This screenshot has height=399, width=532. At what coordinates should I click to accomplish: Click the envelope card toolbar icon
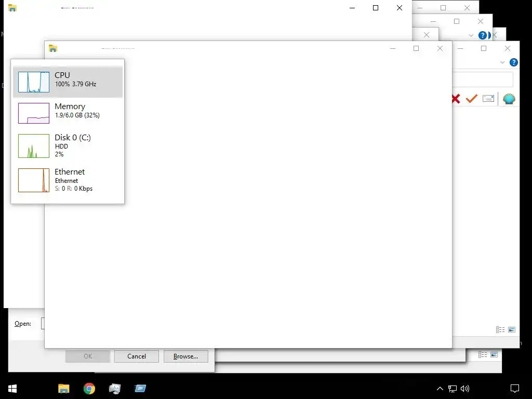coord(488,98)
